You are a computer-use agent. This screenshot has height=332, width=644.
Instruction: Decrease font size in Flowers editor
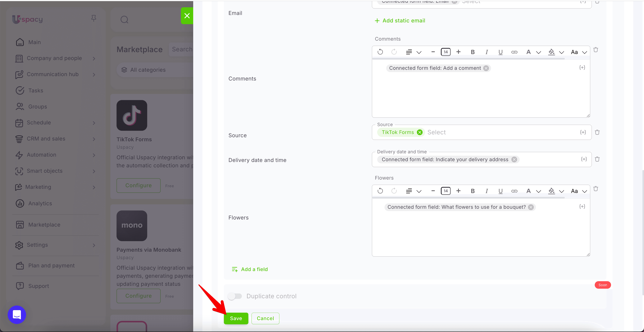tap(433, 191)
